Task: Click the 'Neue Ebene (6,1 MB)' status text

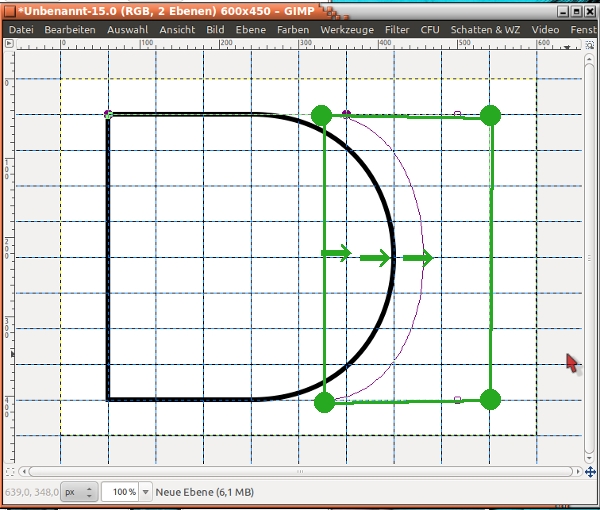Action: click(x=205, y=492)
